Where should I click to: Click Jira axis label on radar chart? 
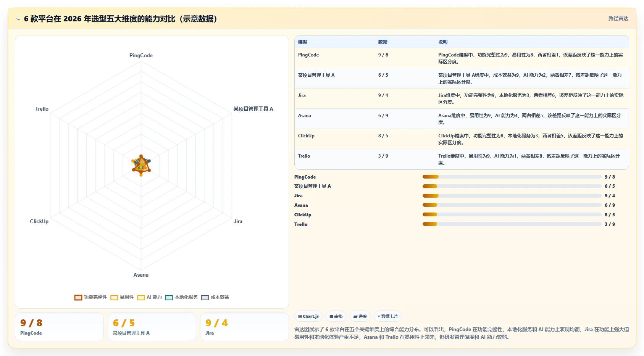pyautogui.click(x=238, y=221)
